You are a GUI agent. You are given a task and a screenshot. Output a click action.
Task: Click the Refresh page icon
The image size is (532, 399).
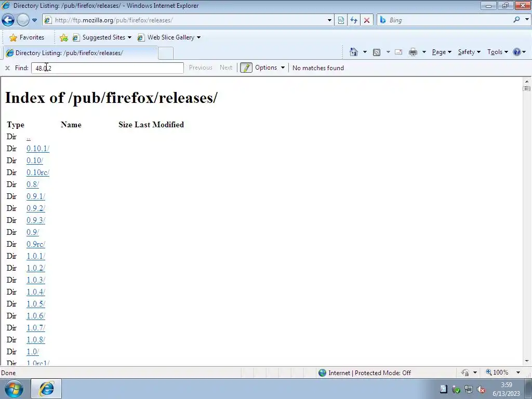pyautogui.click(x=354, y=20)
